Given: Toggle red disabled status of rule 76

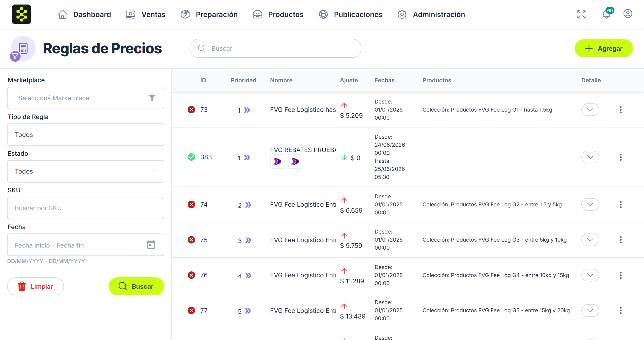Looking at the screenshot, I should (191, 275).
